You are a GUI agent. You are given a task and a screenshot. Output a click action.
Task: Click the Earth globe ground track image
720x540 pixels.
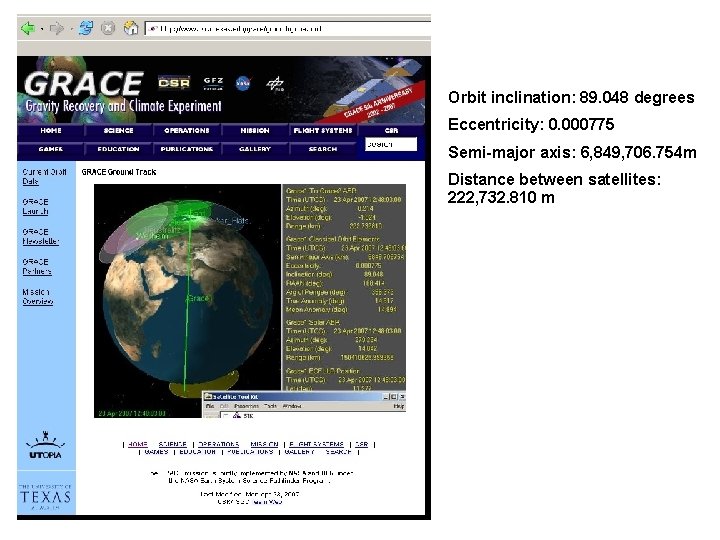point(187,301)
